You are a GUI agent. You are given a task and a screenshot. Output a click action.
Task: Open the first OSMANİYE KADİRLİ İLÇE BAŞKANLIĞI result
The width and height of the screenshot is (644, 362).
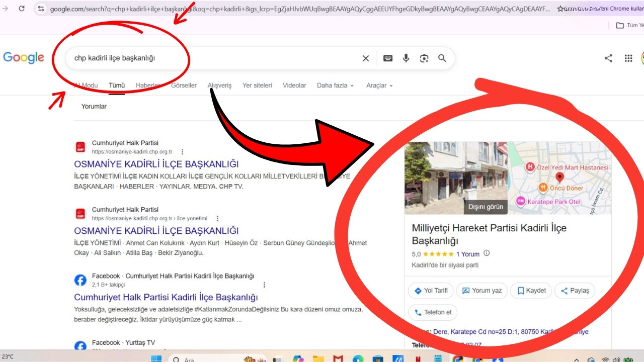156,164
